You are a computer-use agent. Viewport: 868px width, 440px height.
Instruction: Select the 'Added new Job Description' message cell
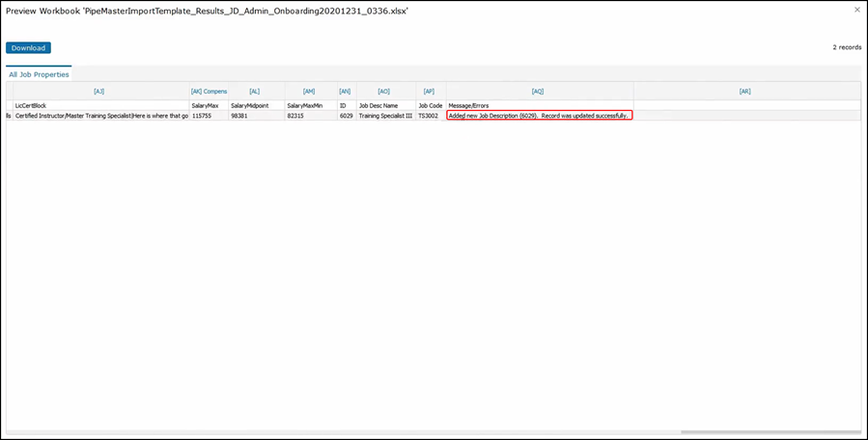point(539,116)
